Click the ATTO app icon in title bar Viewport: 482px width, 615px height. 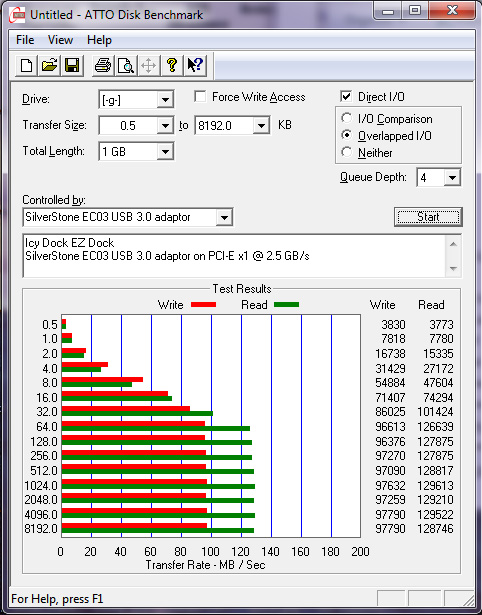[x=17, y=15]
